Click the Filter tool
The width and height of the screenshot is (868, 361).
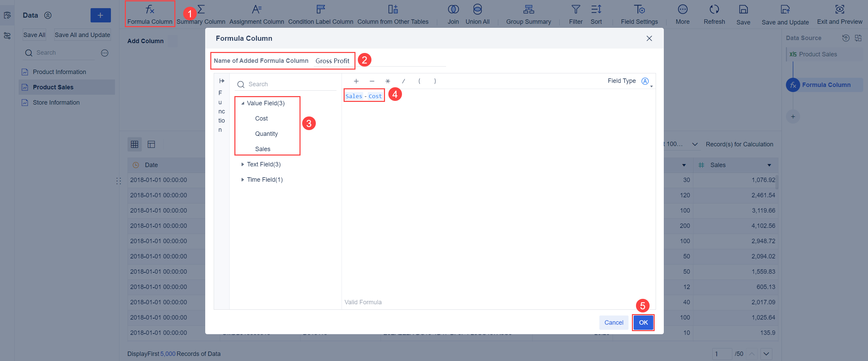[x=576, y=14]
